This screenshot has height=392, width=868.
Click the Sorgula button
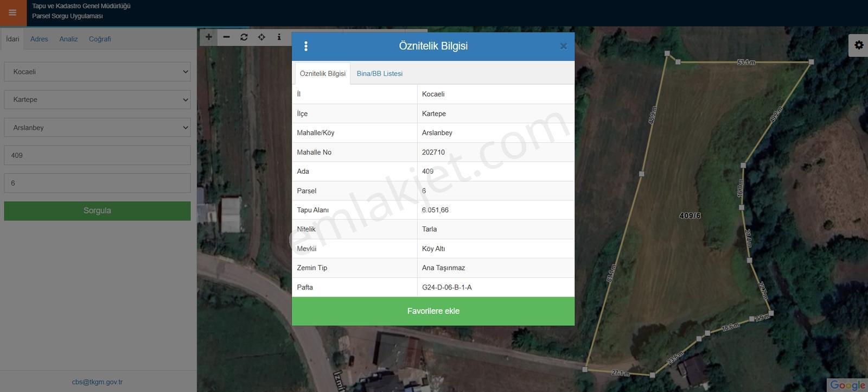click(x=97, y=211)
